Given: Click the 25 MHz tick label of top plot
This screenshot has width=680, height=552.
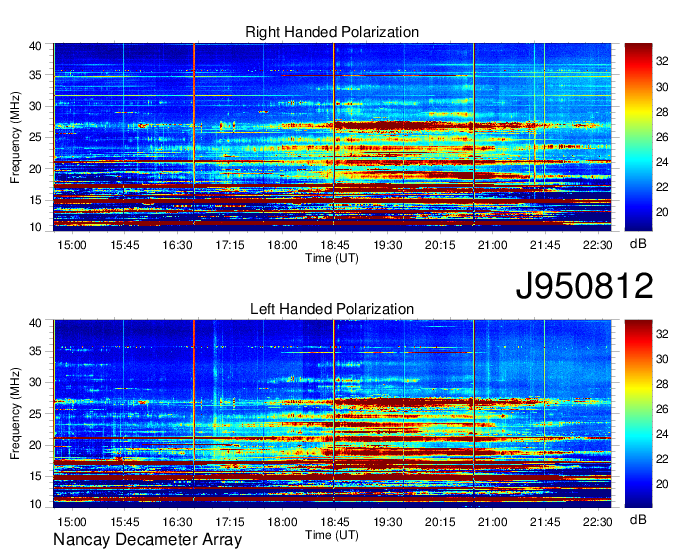Looking at the screenshot, I should [35, 137].
